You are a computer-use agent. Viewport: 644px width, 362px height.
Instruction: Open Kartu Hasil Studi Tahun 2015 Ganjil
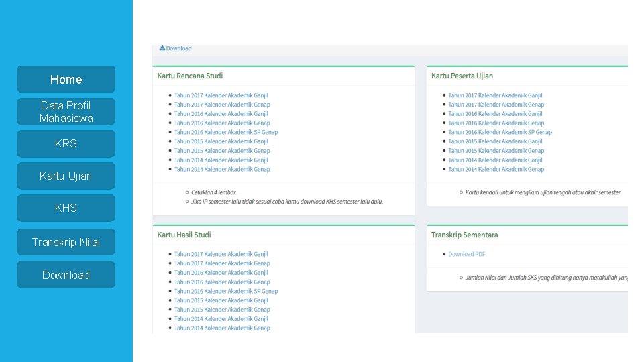click(221, 300)
